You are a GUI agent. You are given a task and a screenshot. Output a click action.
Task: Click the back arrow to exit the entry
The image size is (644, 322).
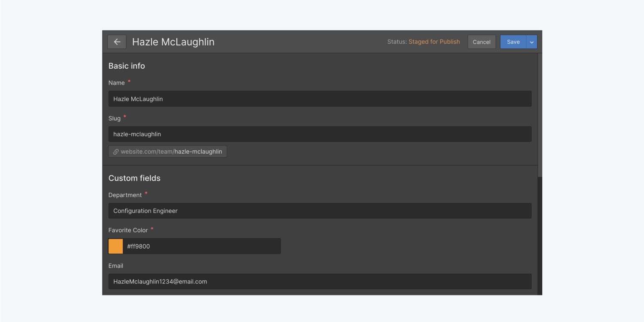(x=117, y=42)
